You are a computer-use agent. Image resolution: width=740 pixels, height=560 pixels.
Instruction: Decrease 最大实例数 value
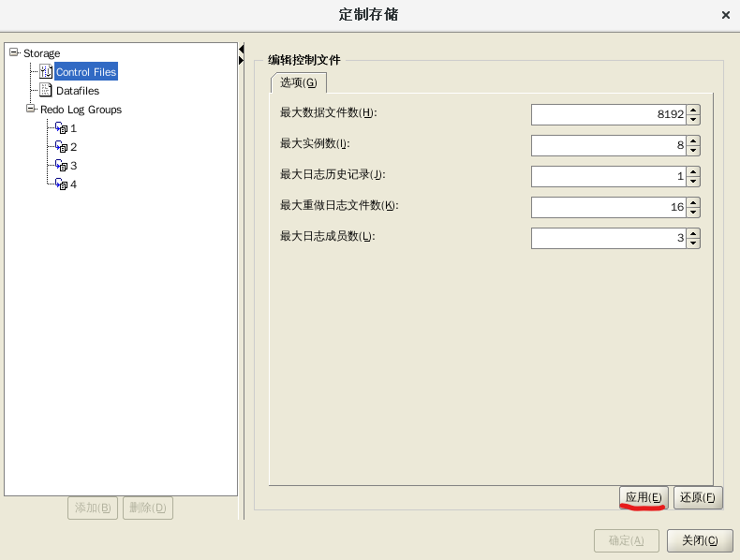tap(693, 151)
